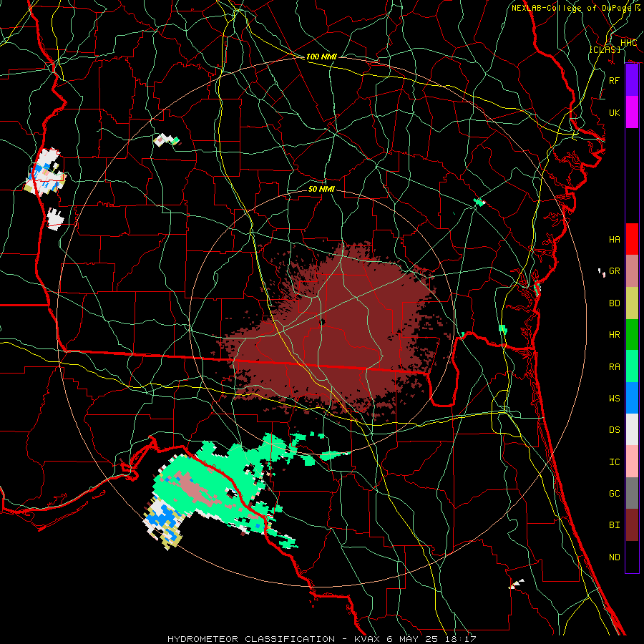
Task: Click the KVAX radar site marker at center
Action: click(x=323, y=322)
